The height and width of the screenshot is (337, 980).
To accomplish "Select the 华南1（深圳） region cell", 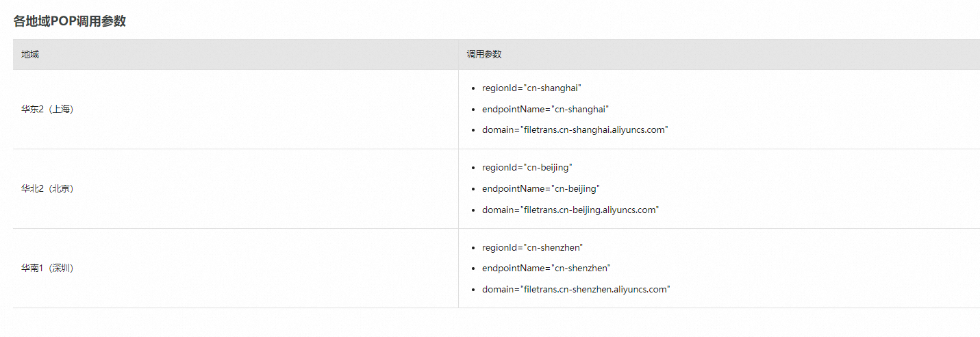I will pyautogui.click(x=47, y=268).
